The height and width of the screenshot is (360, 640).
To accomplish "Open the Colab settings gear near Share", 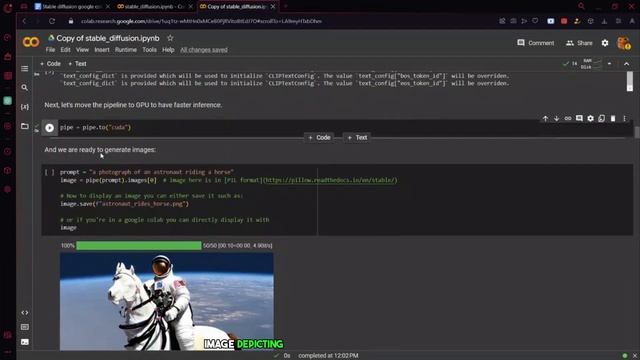I will click(x=605, y=43).
